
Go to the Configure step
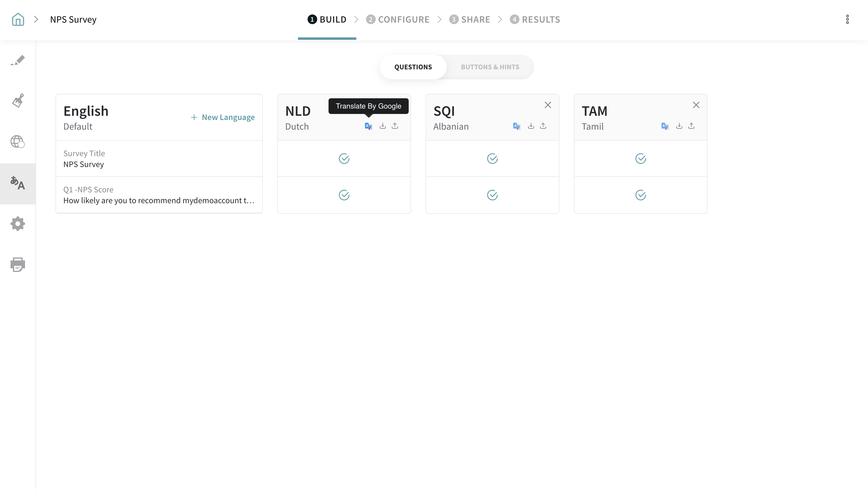point(398,20)
